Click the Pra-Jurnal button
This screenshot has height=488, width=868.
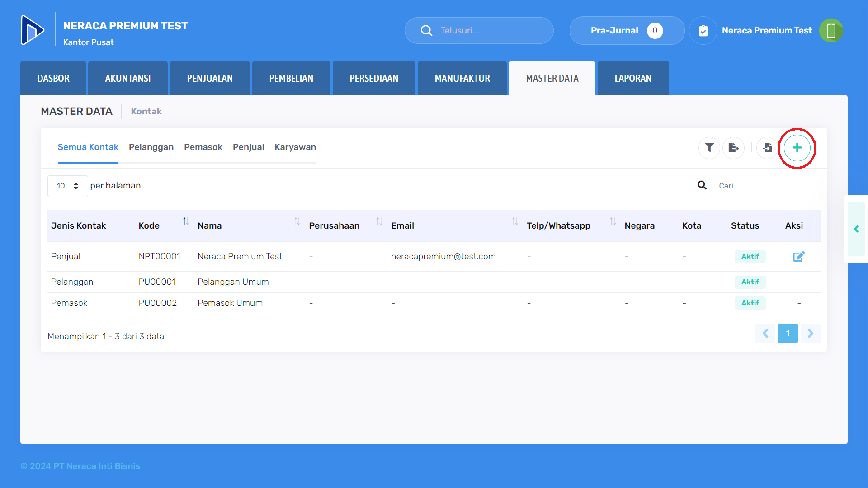pyautogui.click(x=627, y=30)
